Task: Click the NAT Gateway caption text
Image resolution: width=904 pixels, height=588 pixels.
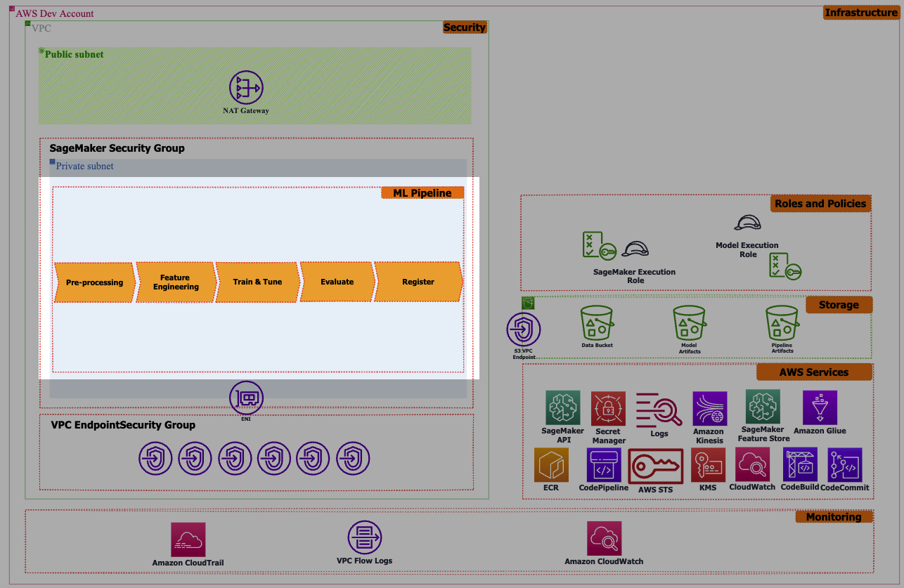Action: pos(246,111)
